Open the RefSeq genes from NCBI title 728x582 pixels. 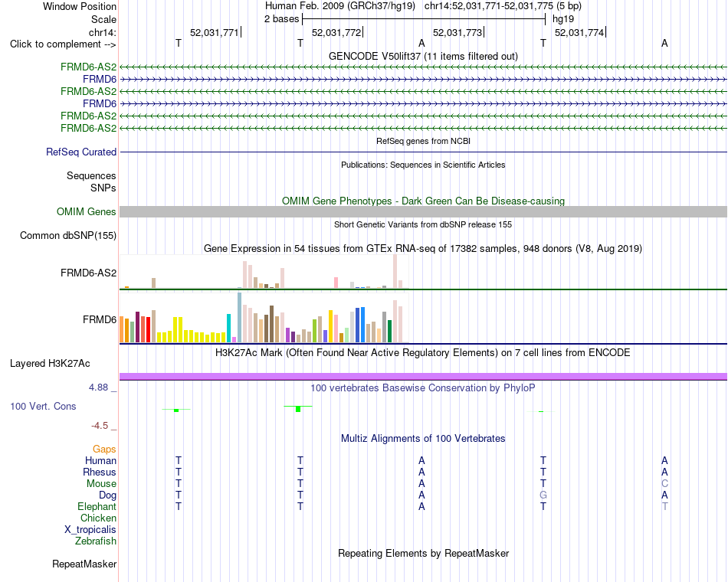[423, 141]
